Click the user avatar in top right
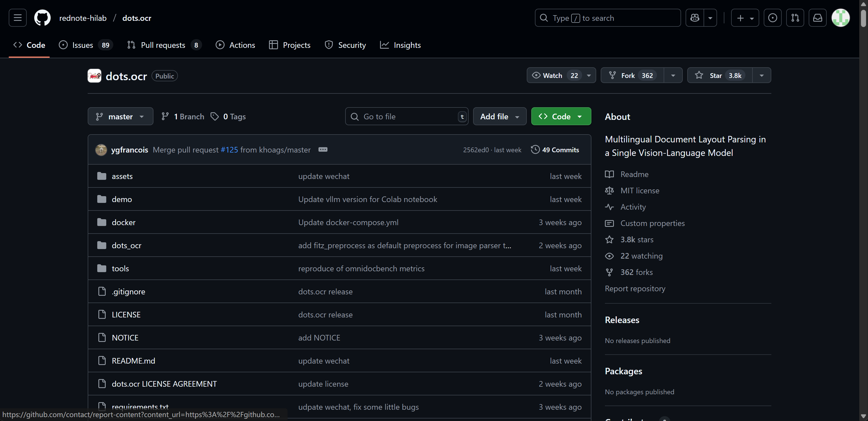The height and width of the screenshot is (421, 868). click(840, 18)
